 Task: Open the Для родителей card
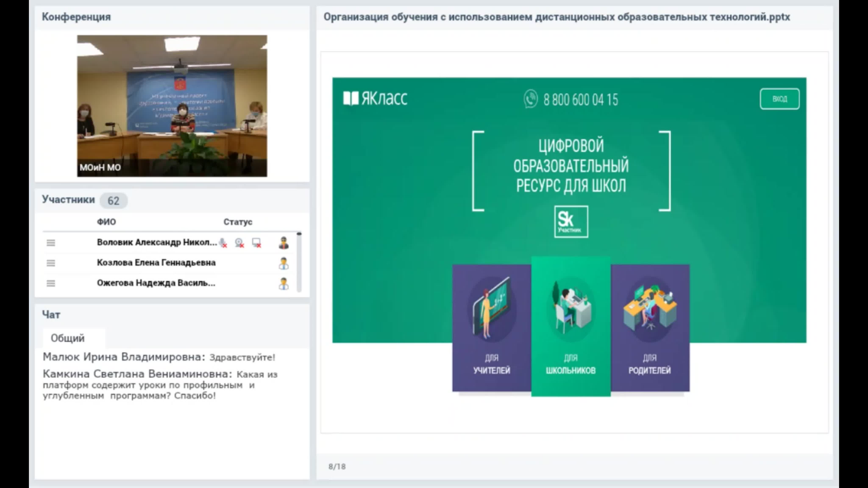click(x=650, y=328)
